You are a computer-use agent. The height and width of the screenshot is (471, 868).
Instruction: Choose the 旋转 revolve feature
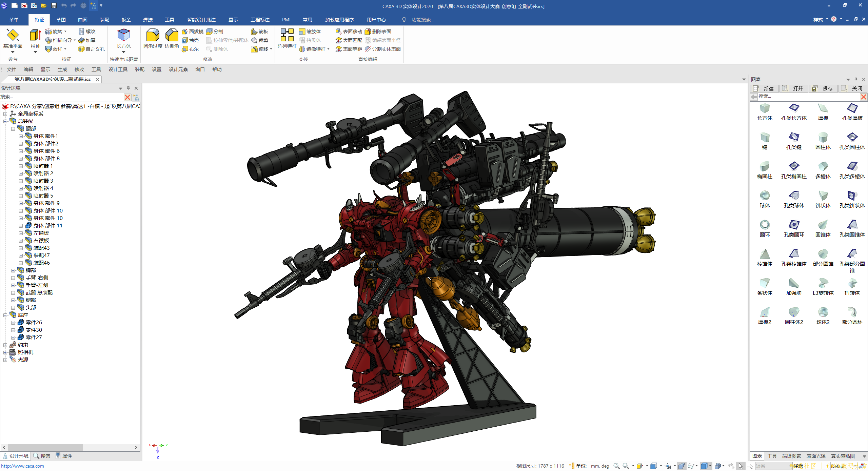pos(54,32)
